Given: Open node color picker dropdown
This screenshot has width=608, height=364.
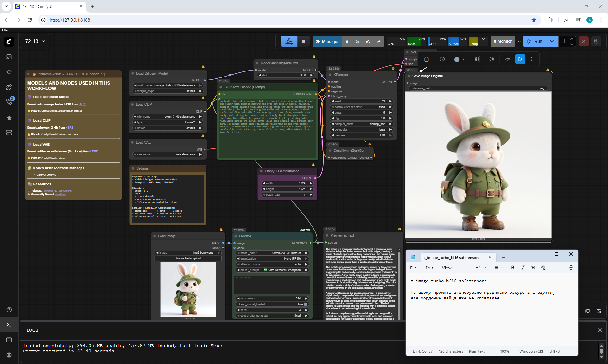Looking at the screenshot, I should pos(459,59).
